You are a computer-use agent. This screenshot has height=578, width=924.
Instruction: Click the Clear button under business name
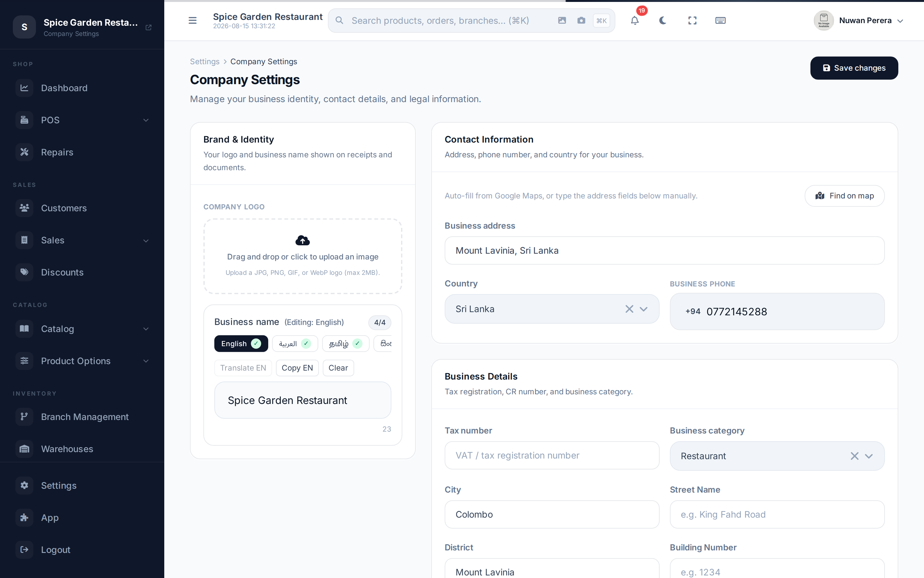[338, 368]
